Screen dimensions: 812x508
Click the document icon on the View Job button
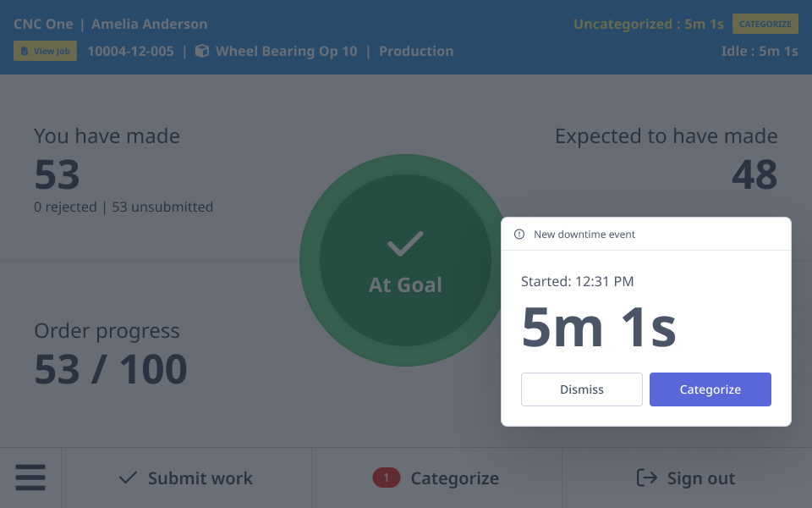[24, 51]
